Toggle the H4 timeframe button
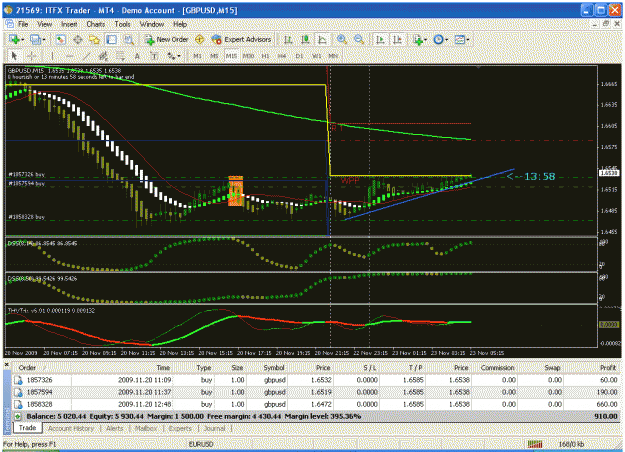The width and height of the screenshot is (625, 452). coord(282,56)
